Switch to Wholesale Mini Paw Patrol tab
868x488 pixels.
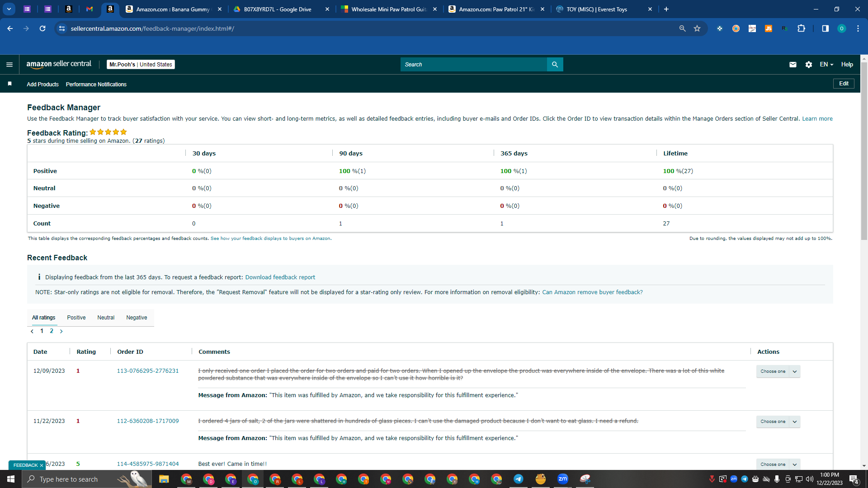[x=388, y=9]
